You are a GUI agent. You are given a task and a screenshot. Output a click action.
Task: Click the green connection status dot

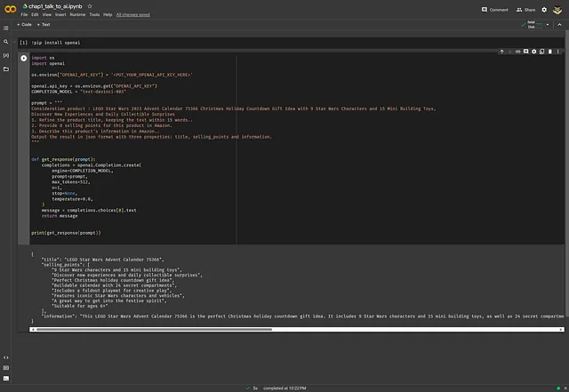[x=558, y=388]
